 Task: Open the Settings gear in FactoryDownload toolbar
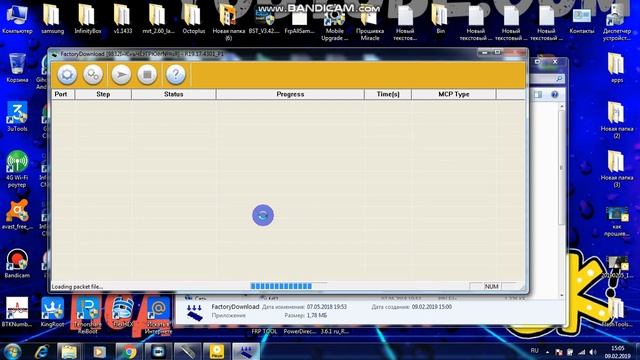click(67, 75)
